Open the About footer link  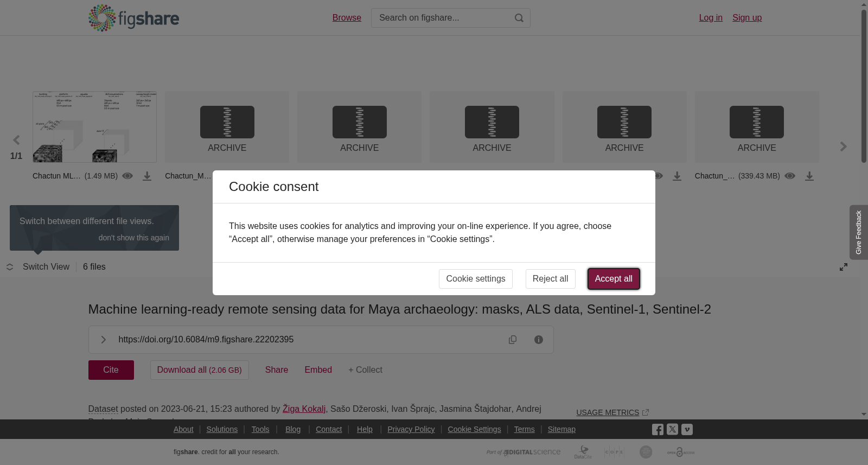point(183,429)
